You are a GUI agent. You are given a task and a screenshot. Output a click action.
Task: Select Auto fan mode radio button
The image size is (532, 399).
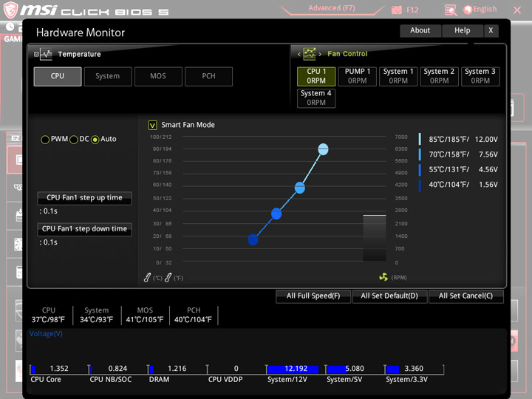click(x=95, y=140)
